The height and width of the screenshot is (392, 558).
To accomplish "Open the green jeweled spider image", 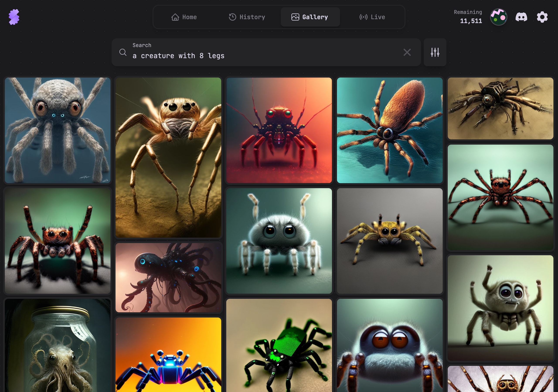I will coord(279,345).
